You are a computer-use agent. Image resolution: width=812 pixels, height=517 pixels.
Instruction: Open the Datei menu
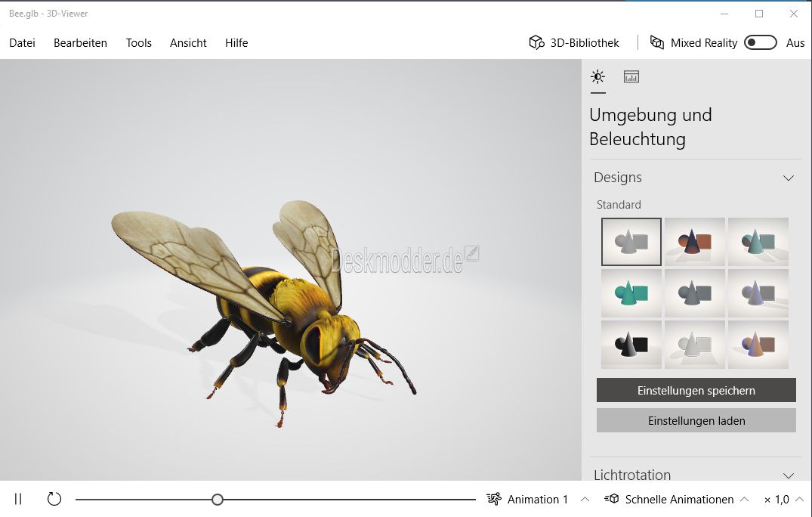tap(22, 43)
